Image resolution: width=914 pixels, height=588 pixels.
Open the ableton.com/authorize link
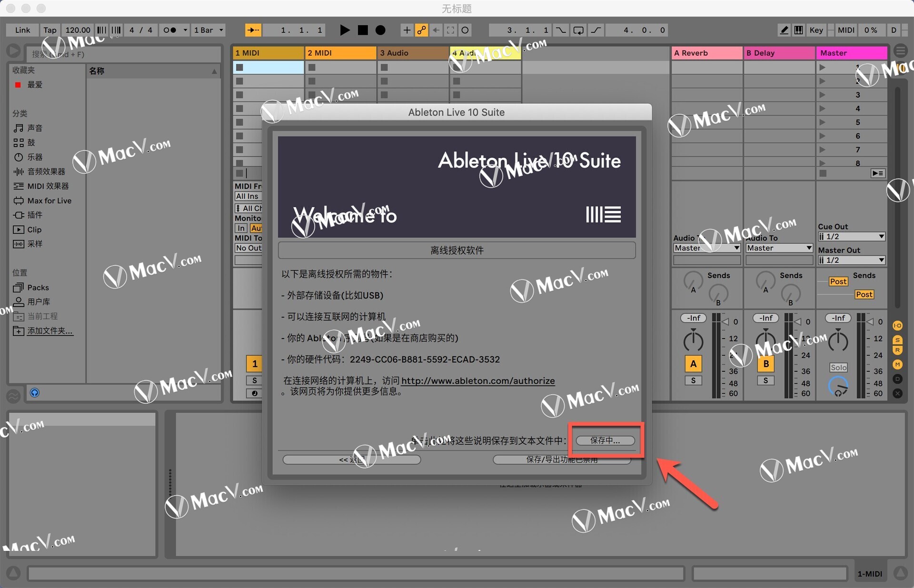[x=477, y=380]
